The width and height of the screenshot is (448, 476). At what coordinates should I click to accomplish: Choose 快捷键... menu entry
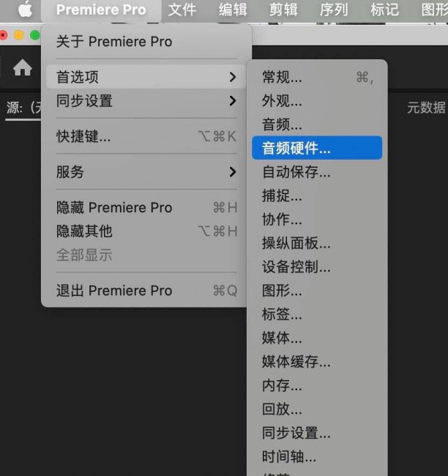point(146,136)
